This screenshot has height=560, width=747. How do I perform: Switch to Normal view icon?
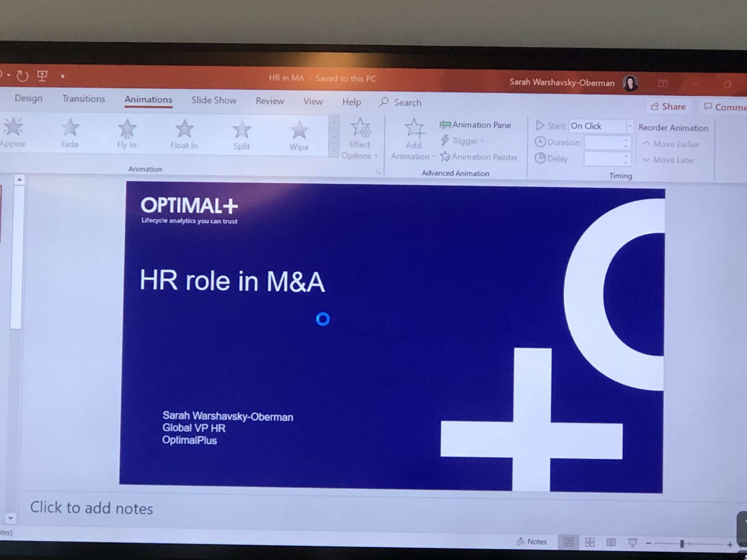[x=568, y=542]
